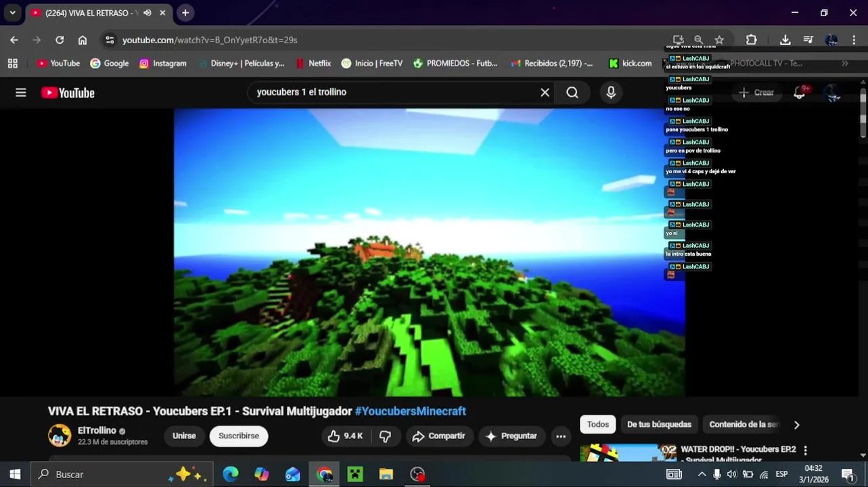This screenshot has height=487, width=868.
Task: Open more actions ellipsis under the video
Action: point(561,436)
